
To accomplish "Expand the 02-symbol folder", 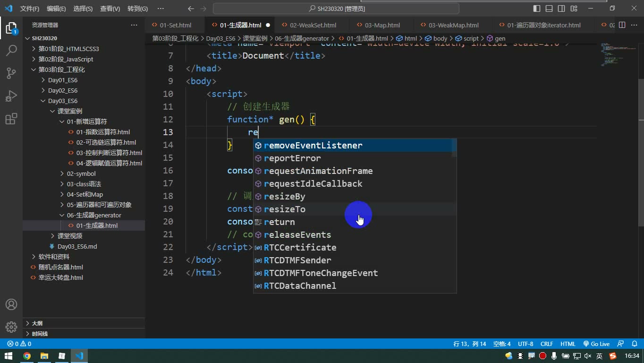I will [x=81, y=173].
